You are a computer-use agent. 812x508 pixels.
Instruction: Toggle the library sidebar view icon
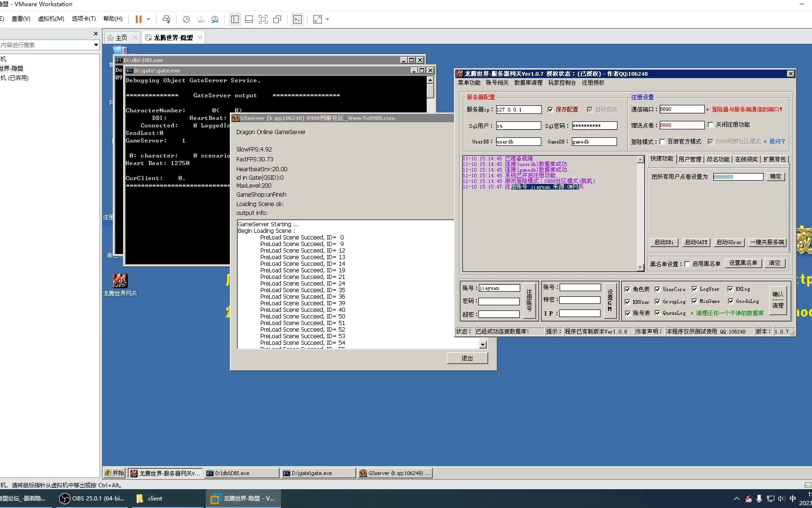[235, 19]
